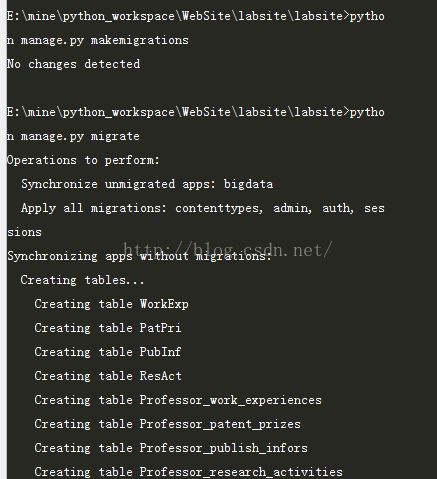Screen dimensions: 437x479
Task: Click 'Creating table WorkExp' line
Action: point(111,304)
